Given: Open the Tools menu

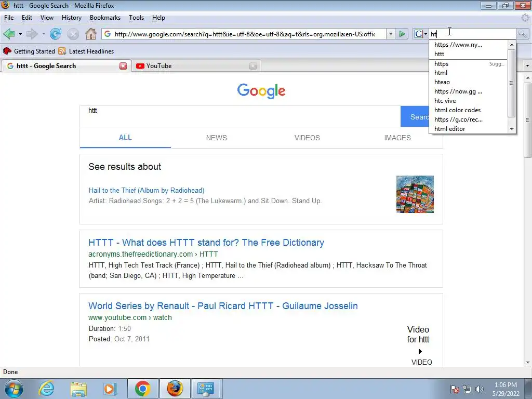Looking at the screenshot, I should click(137, 18).
